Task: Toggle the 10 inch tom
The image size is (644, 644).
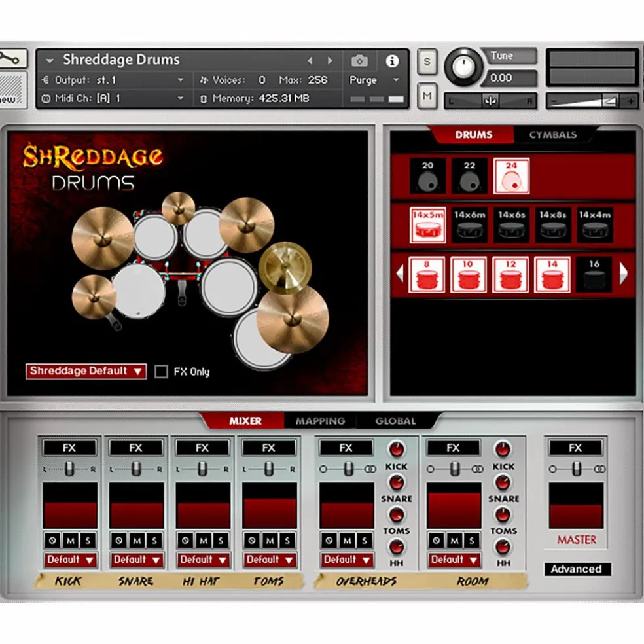Action: (x=469, y=274)
